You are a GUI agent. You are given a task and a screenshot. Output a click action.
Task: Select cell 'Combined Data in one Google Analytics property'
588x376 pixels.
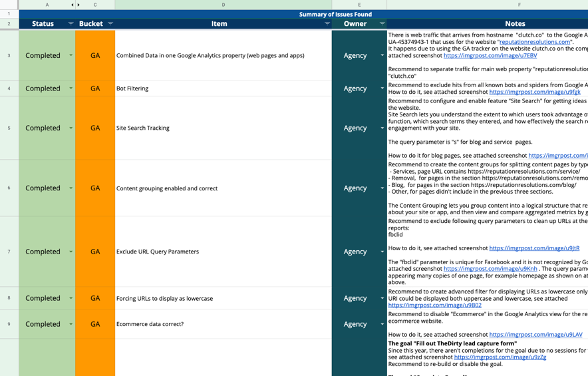coord(223,55)
